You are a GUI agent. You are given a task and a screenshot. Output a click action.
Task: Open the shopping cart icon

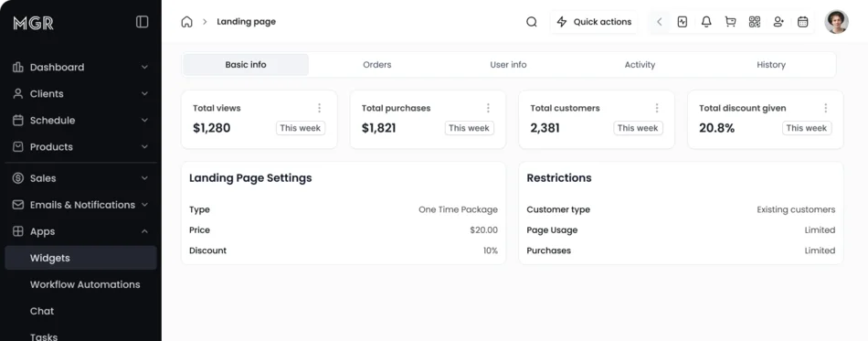(731, 22)
